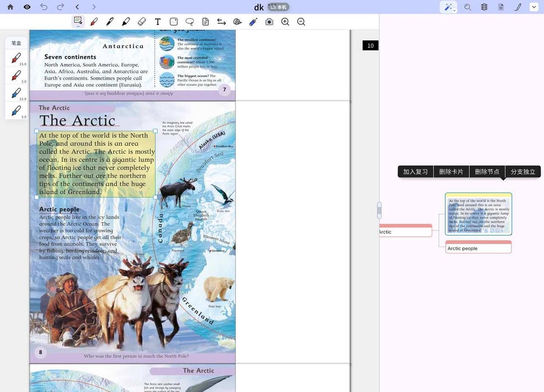Image resolution: width=544 pixels, height=392 pixels.
Task: Navigate forward with the right chevron
Action: (94, 7)
